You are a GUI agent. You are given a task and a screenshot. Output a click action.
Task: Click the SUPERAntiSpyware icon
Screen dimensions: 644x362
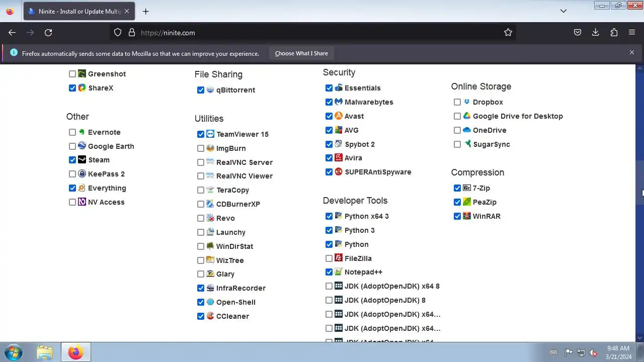[339, 172]
